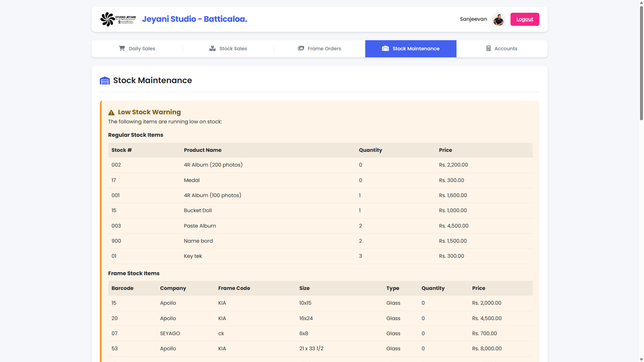
Task: Open Sanjeevan's profile avatar picture
Action: 498,19
